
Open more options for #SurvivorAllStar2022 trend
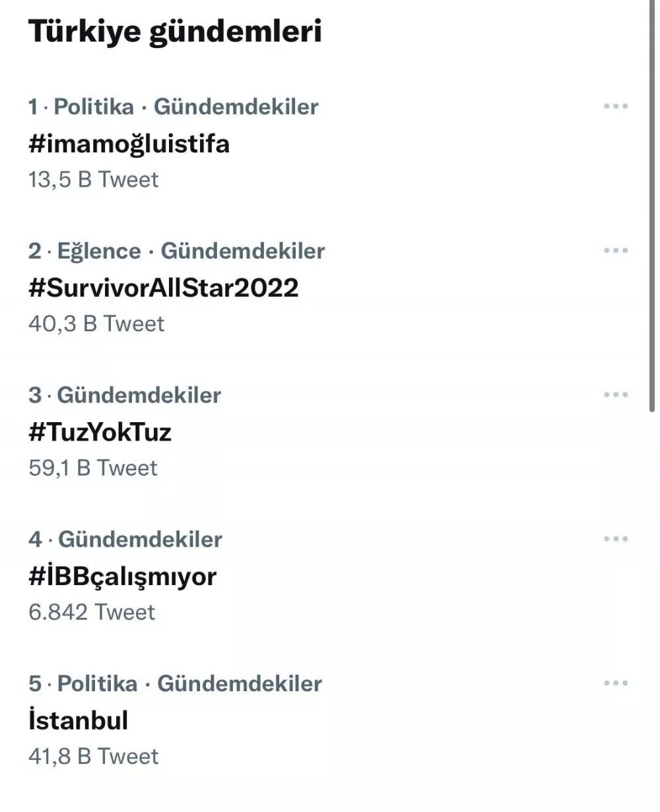coord(615,251)
